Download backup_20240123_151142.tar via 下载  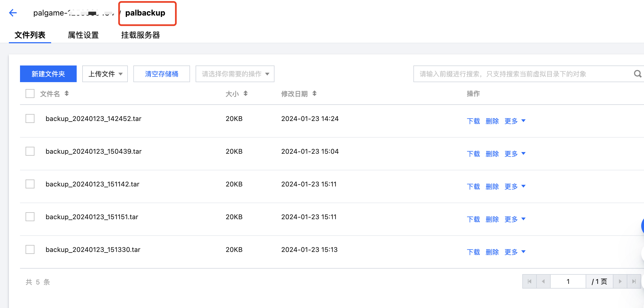coord(473,186)
